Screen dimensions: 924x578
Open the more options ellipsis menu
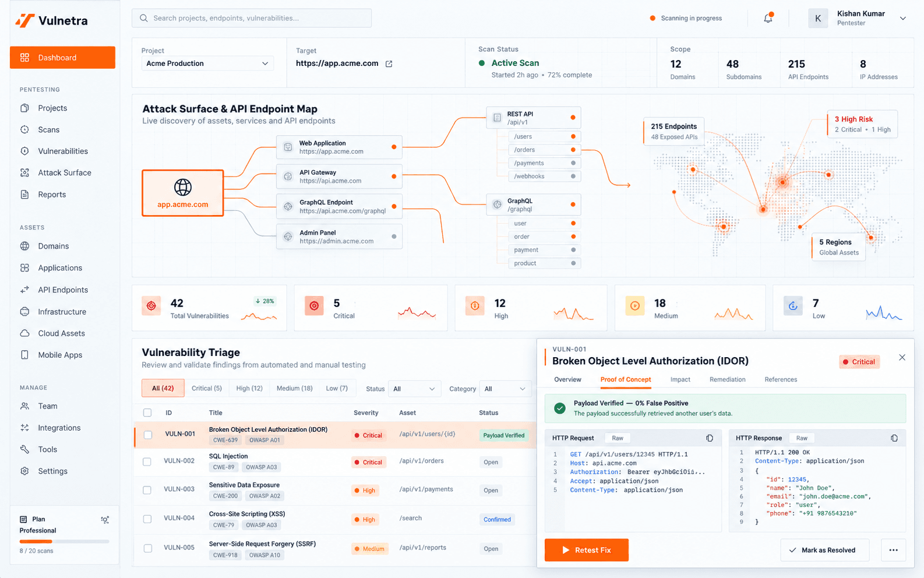click(893, 550)
